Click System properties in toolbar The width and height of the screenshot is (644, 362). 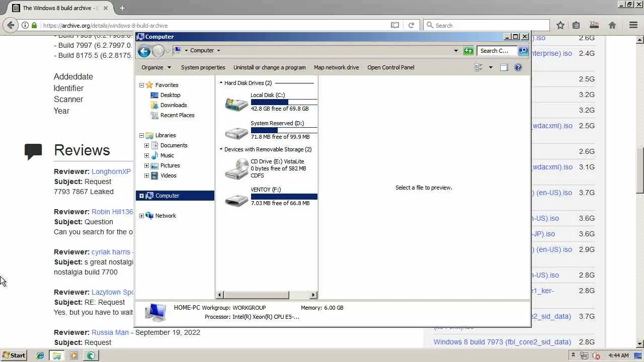(x=203, y=67)
